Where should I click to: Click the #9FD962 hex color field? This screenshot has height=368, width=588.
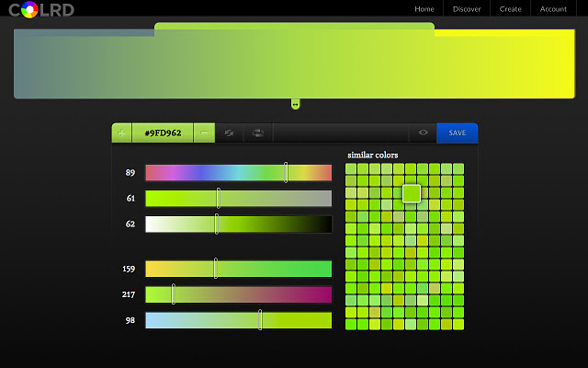tap(163, 132)
